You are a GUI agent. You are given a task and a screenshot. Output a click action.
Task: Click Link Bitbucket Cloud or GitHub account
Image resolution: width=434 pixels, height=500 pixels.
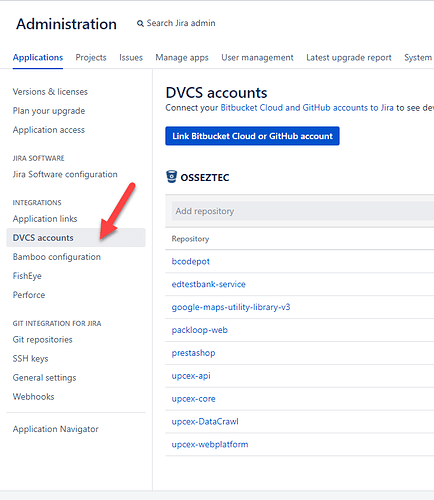tap(252, 136)
